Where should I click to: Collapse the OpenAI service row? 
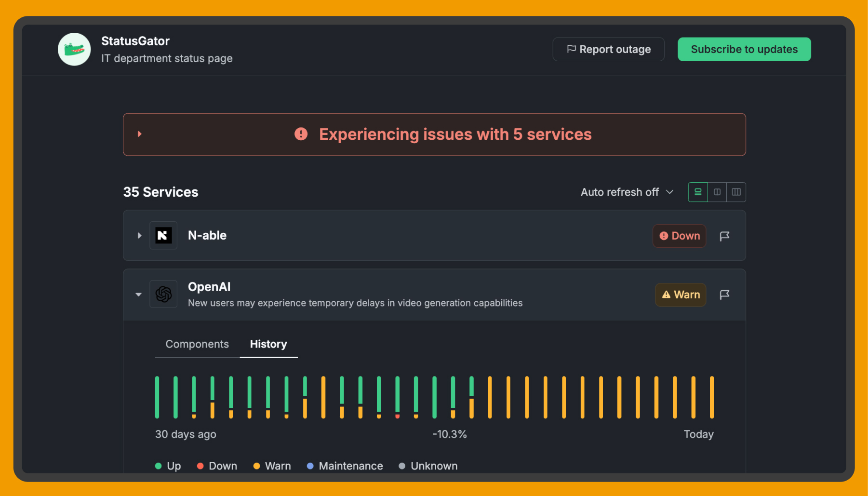pyautogui.click(x=139, y=295)
